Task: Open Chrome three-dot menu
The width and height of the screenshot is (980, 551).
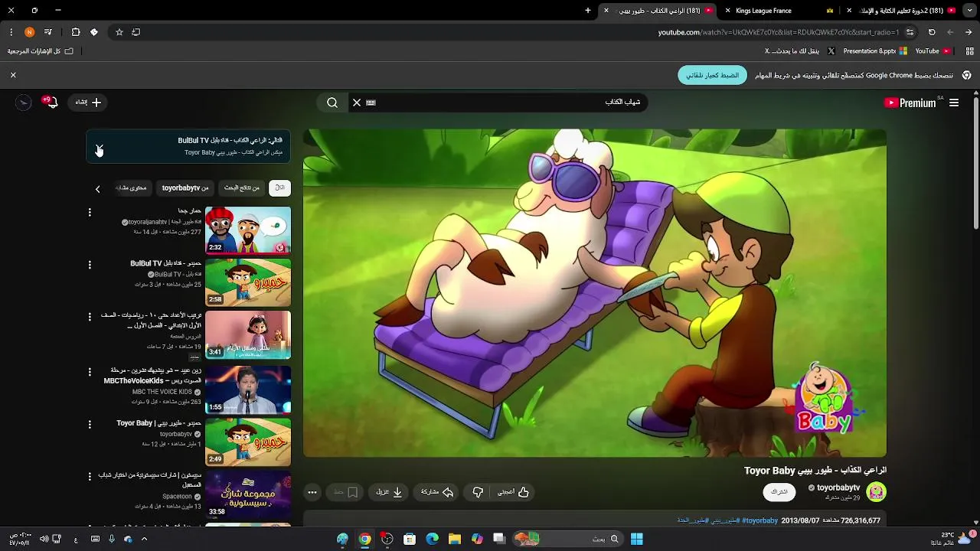Action: tap(11, 32)
